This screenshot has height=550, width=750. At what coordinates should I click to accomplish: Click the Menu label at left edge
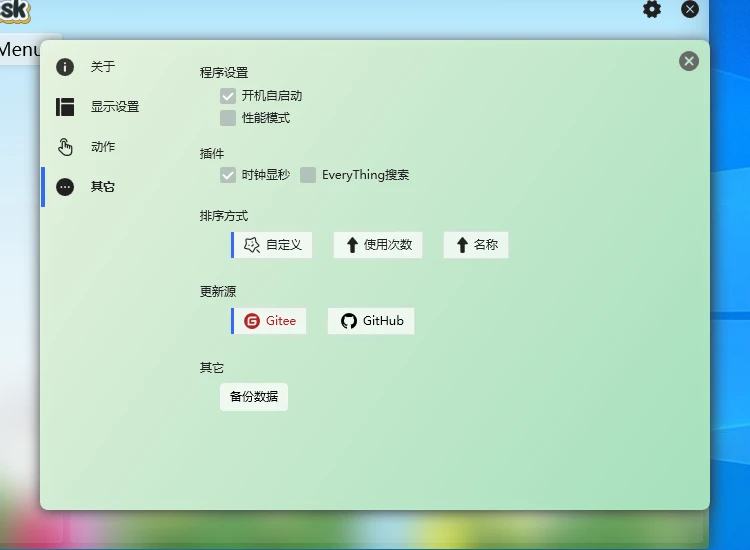click(20, 49)
